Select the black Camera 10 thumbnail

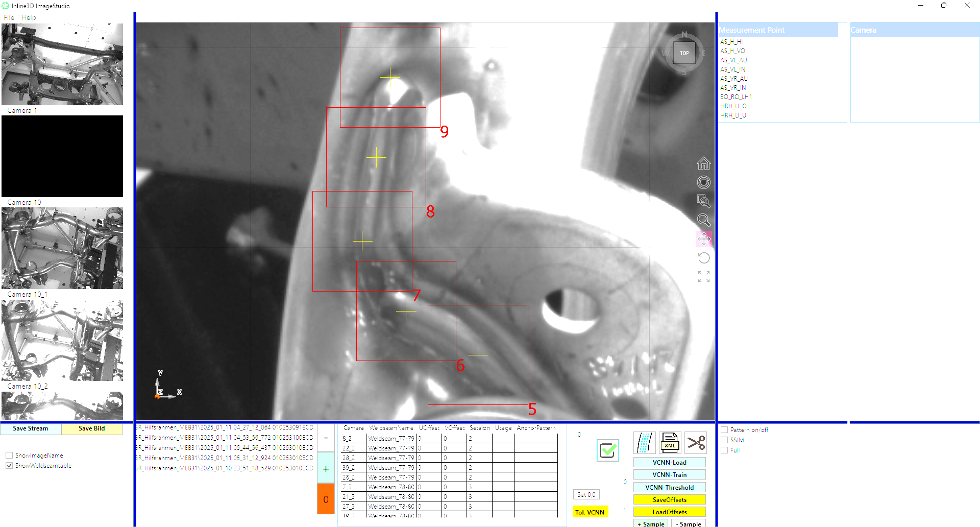tap(62, 156)
